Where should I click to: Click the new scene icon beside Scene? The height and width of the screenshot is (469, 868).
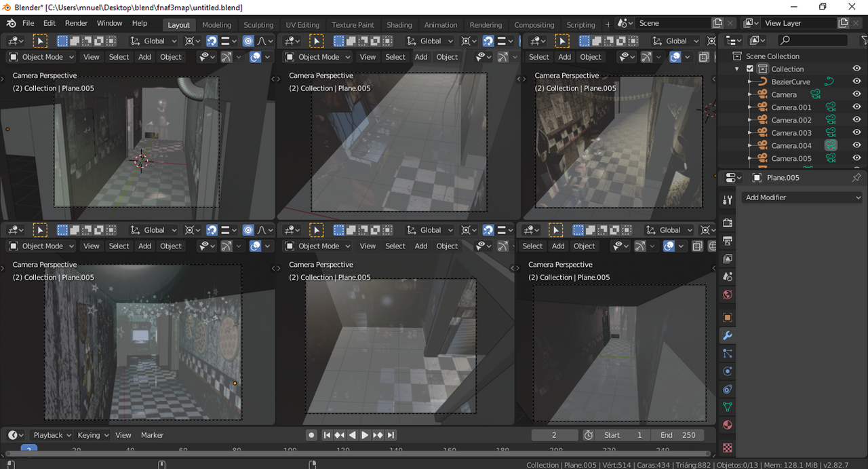717,23
